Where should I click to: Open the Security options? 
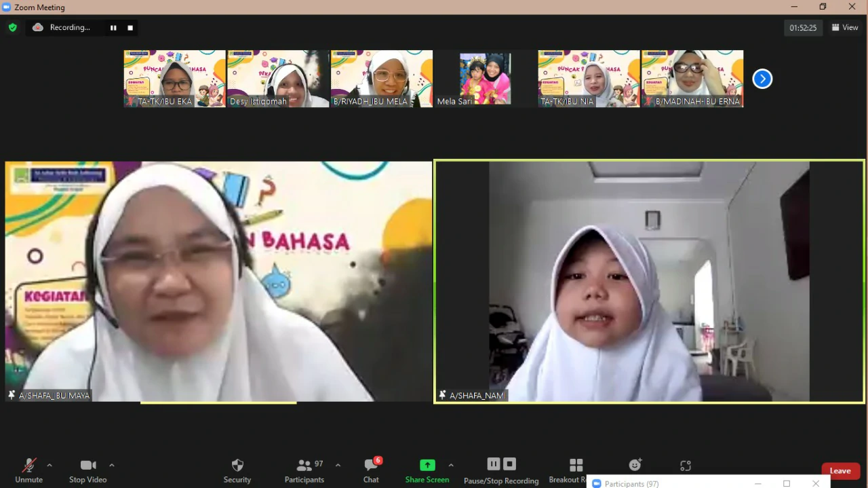click(x=237, y=470)
